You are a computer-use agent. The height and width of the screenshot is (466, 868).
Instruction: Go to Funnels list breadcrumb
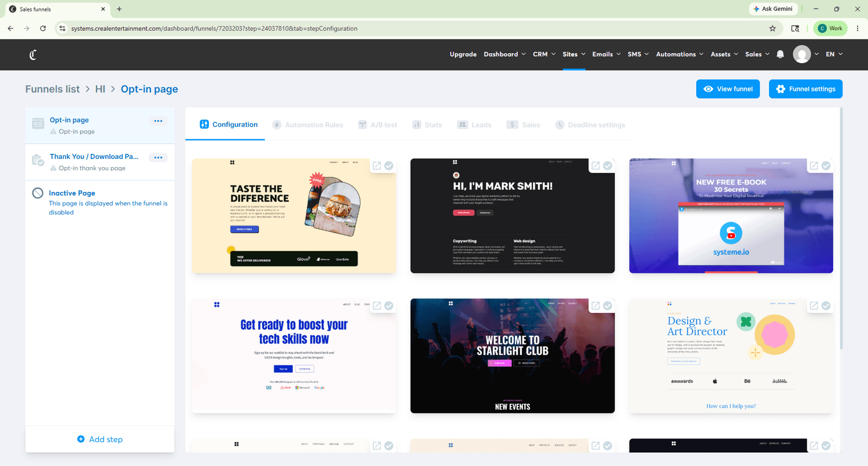pyautogui.click(x=53, y=89)
